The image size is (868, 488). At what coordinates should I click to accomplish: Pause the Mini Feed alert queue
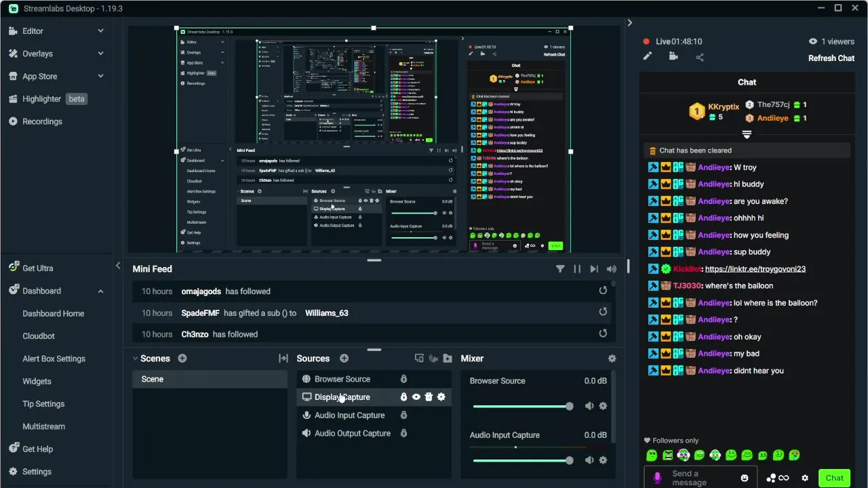(x=577, y=269)
